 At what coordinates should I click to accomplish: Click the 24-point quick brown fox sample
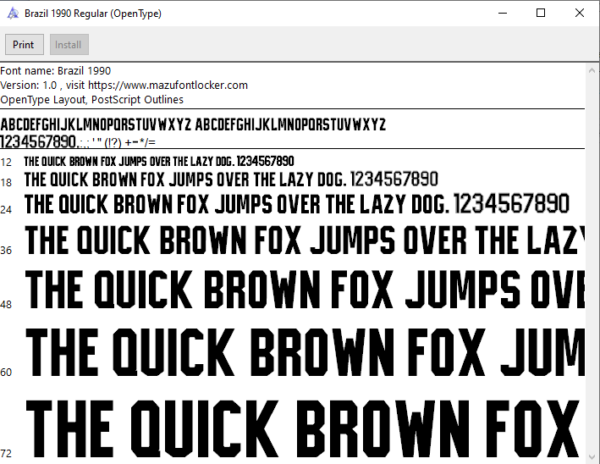click(x=297, y=204)
